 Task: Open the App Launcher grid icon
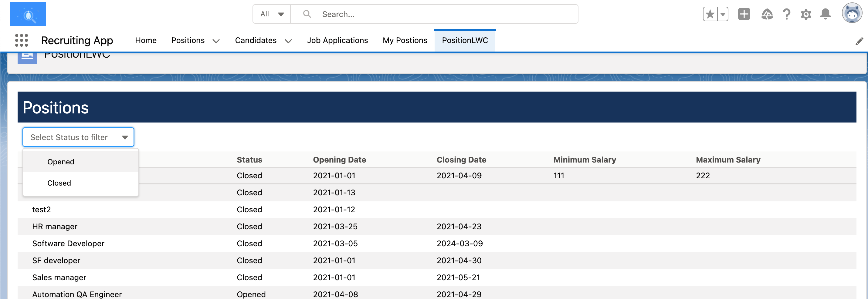click(21, 40)
